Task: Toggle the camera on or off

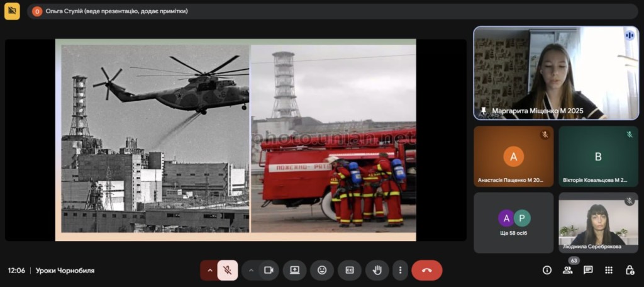Action: 269,270
